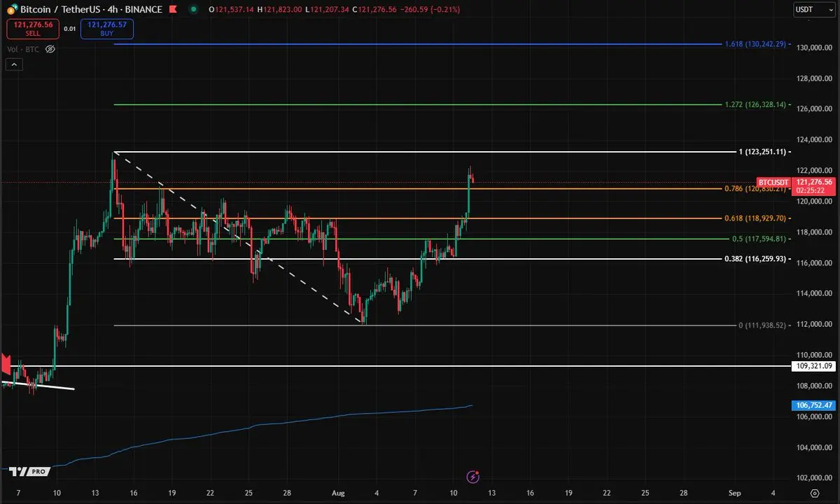
Task: Click the 124,000.00 price axis label
Action: coord(813,140)
